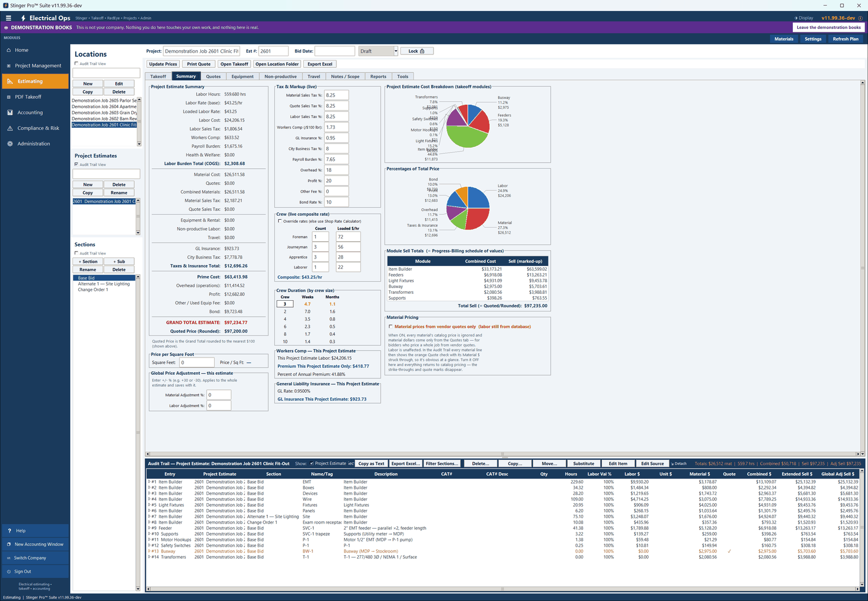The height and width of the screenshot is (601, 868).
Task: Click the Compliance & Risk warning icon
Action: pos(10,128)
